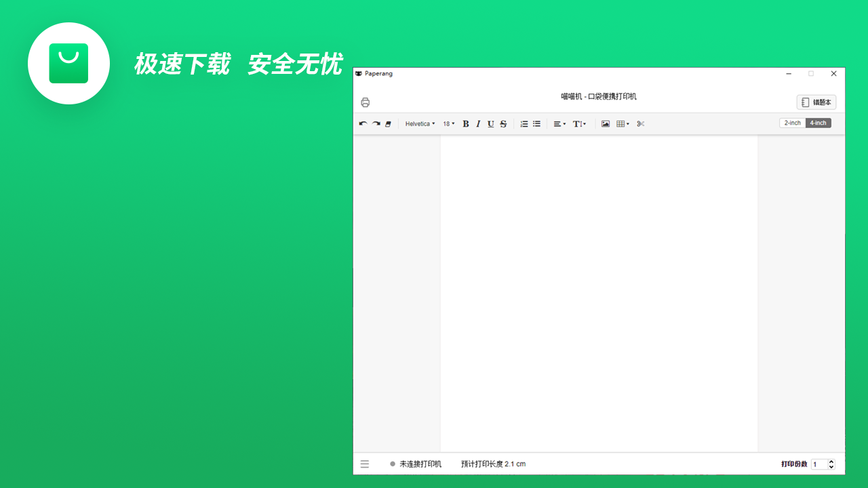This screenshot has height=488, width=868.
Task: Switch paper width to 2-inch
Action: pos(792,123)
